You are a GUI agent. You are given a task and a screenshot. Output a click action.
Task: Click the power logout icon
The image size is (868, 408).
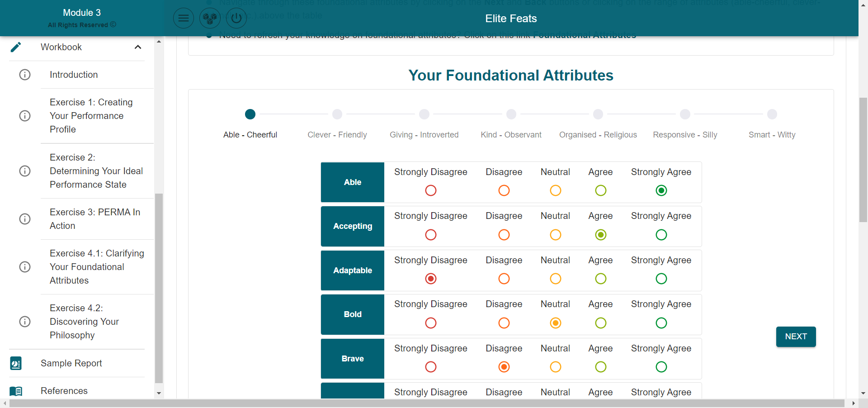[x=236, y=19]
